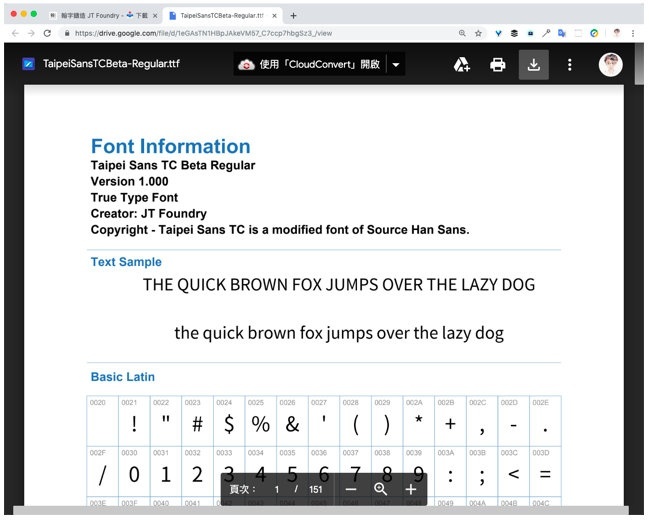Click the address bar zoom magnifier icon
This screenshot has height=520, width=649.
pos(462,33)
